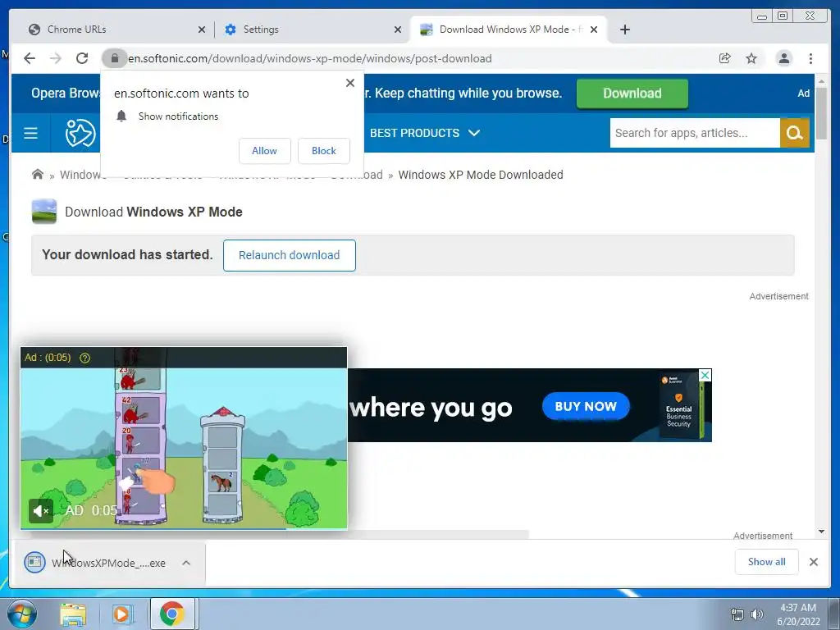This screenshot has width=840, height=630.
Task: Open the Chrome profile avatar menu
Action: 783,58
